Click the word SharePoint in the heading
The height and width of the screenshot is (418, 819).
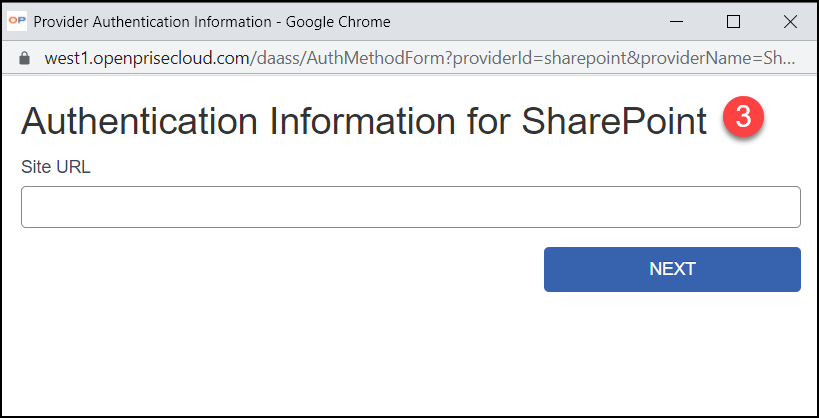614,121
